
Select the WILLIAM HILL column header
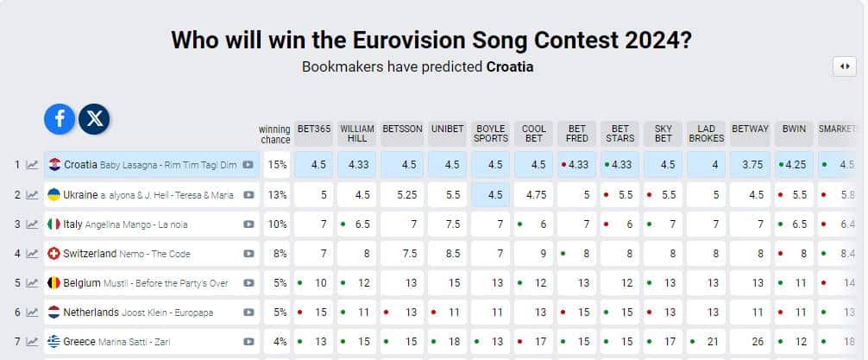coord(357,134)
